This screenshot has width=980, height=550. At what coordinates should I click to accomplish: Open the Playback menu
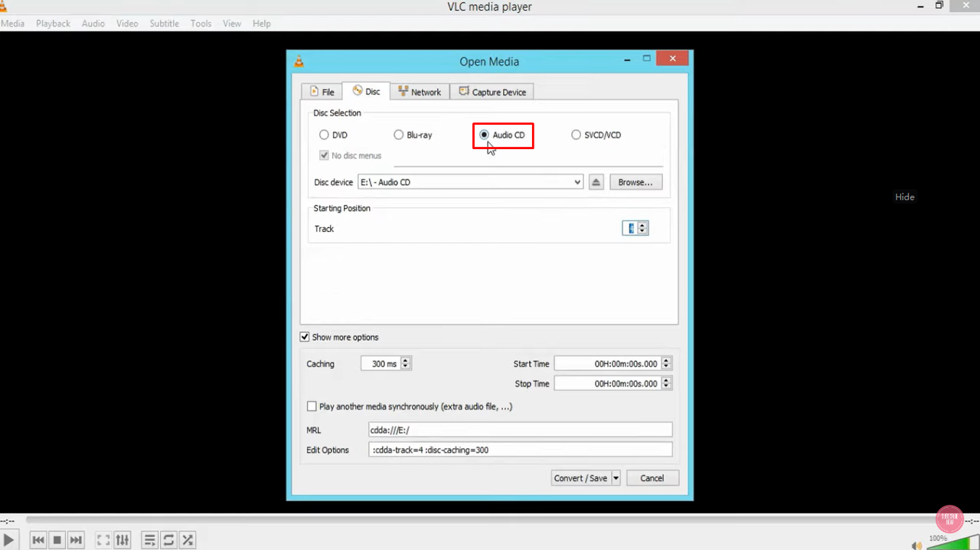[x=53, y=24]
